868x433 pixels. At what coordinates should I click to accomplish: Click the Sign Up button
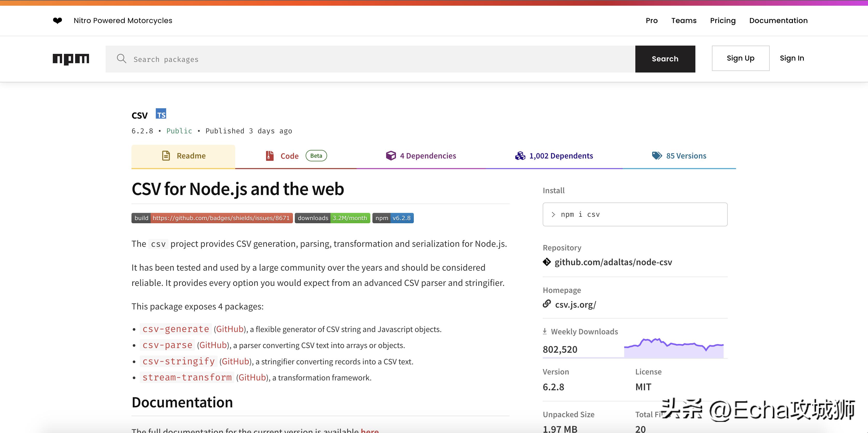pyautogui.click(x=740, y=58)
